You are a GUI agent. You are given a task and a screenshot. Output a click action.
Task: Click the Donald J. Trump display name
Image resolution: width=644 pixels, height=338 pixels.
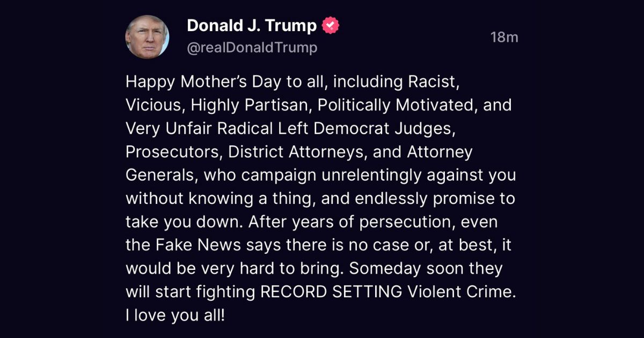tap(251, 24)
